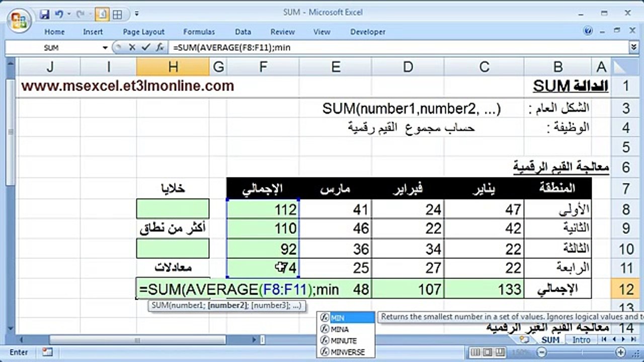Select column F header
The image size is (644, 362).
(263, 67)
